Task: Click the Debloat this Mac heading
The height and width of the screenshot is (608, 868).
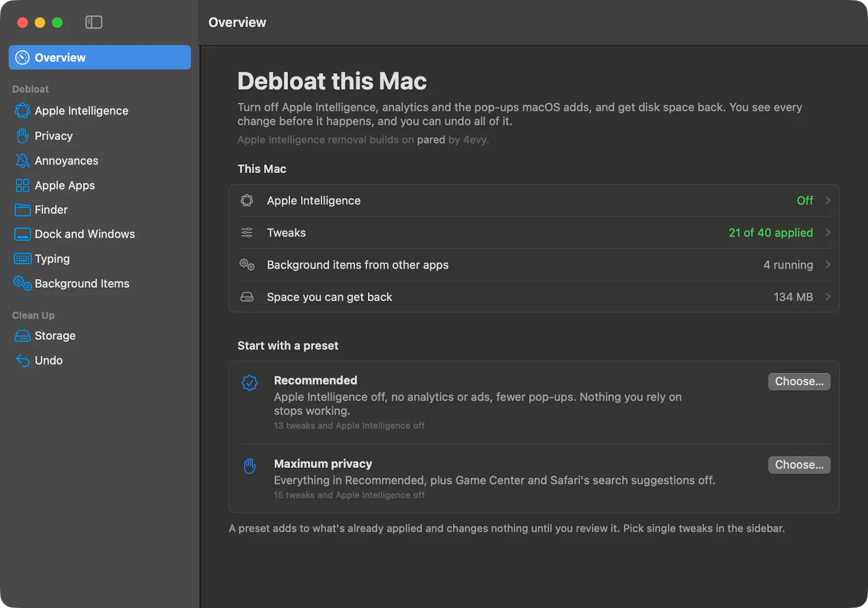Action: 332,81
